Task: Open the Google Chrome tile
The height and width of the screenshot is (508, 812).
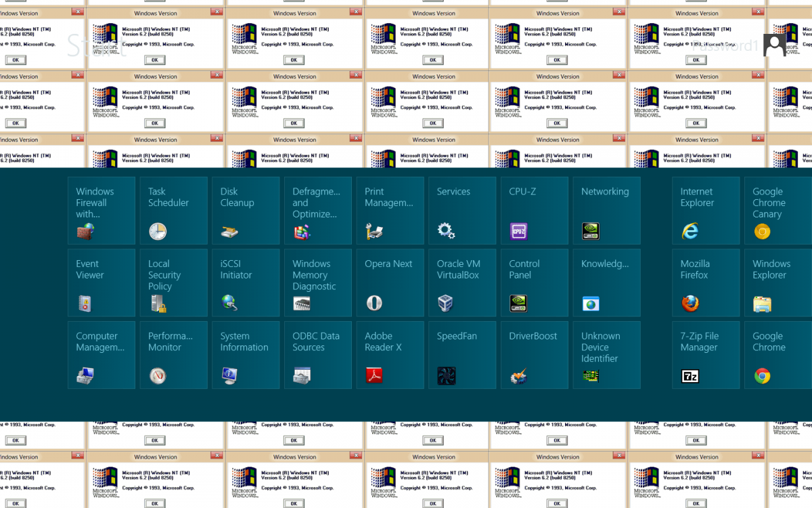Action: point(778,355)
